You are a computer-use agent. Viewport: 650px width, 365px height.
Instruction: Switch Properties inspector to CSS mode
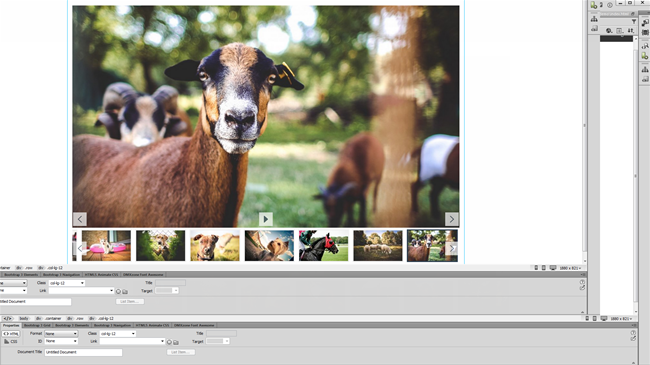point(11,341)
